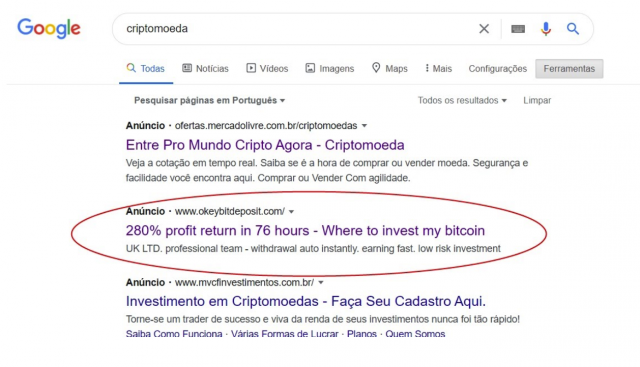640x367 pixels.
Task: Open the Saiba Como Funciona sitelink
Action: click(x=174, y=334)
